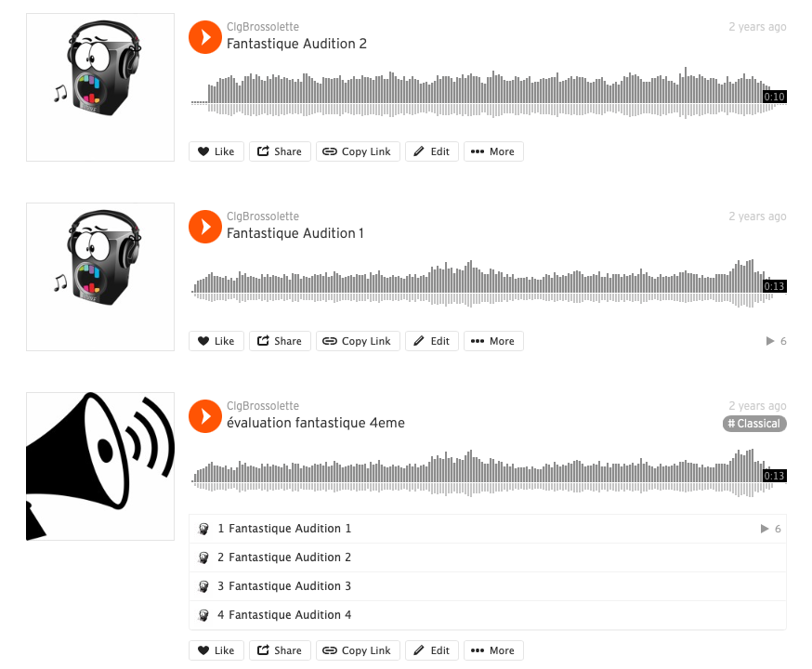Screen dimensions: 812x669
Task: Play the Fantastique Audition 2 track
Action: coord(205,37)
